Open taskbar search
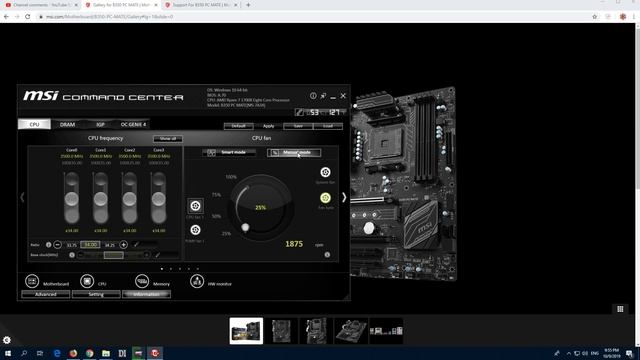This screenshot has width=640, height=360. [x=24, y=353]
